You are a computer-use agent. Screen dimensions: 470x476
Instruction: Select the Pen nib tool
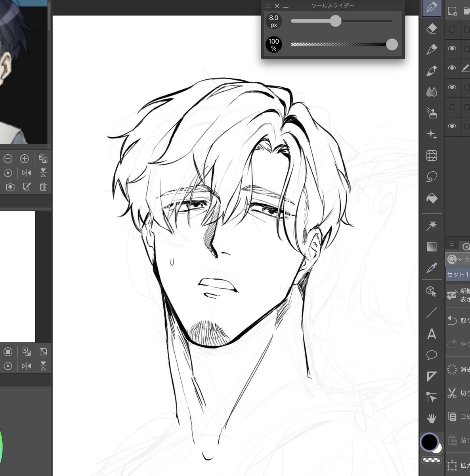[x=432, y=8]
